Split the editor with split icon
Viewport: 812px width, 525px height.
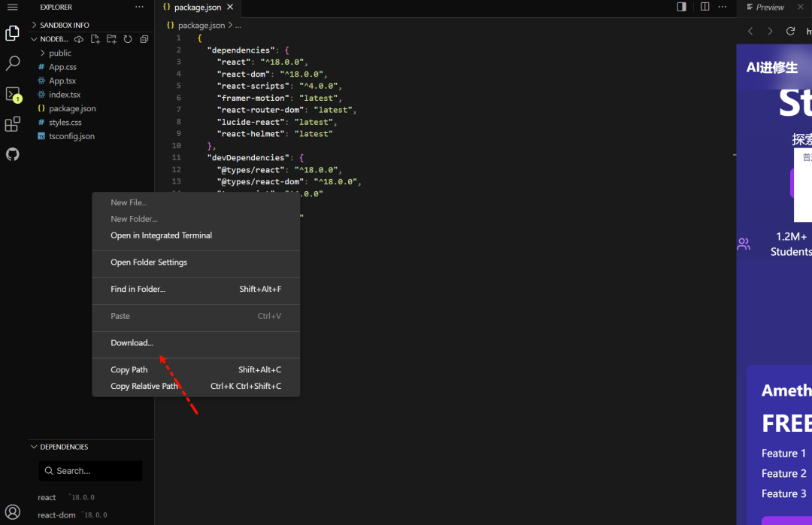coord(704,7)
